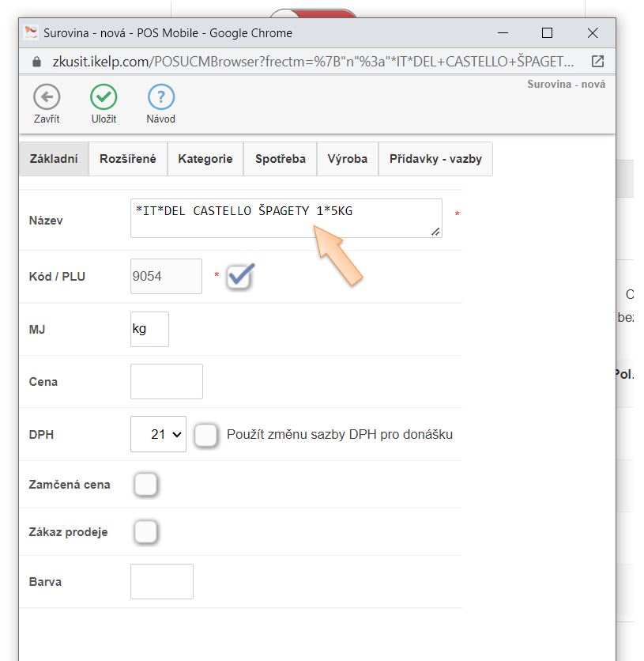The height and width of the screenshot is (661, 644).
Task: Maximize the Chrome popup window
Action: pyautogui.click(x=547, y=32)
